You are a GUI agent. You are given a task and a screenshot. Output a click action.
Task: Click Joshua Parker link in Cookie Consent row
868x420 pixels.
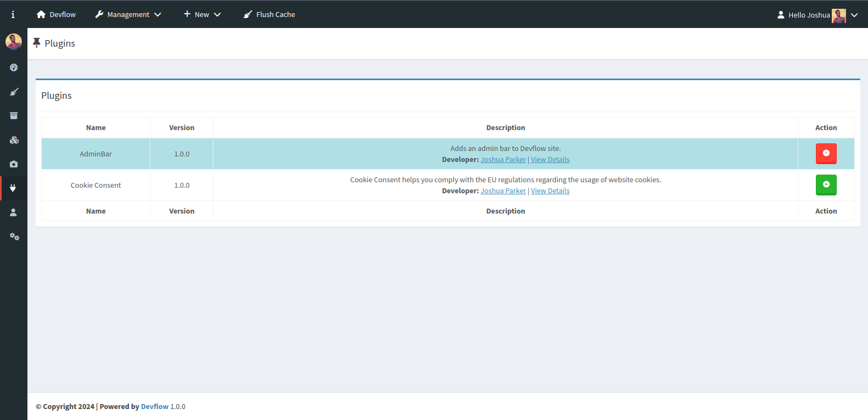[503, 191]
